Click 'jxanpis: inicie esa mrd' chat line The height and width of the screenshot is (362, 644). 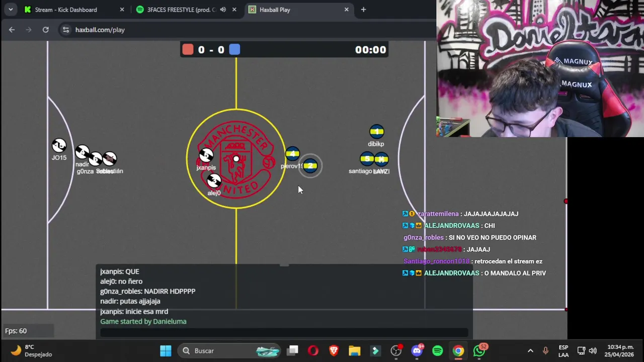coord(134,311)
